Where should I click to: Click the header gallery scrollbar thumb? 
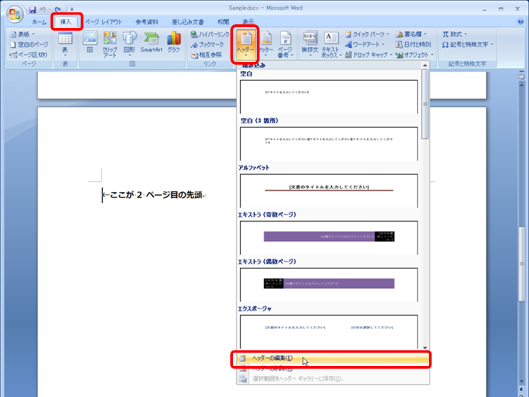[x=425, y=104]
